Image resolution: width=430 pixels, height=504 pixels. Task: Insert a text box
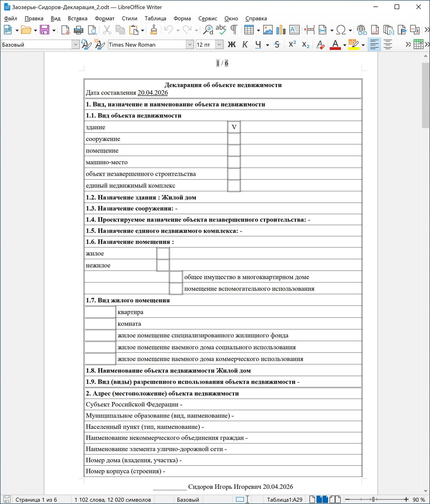pyautogui.click(x=294, y=30)
